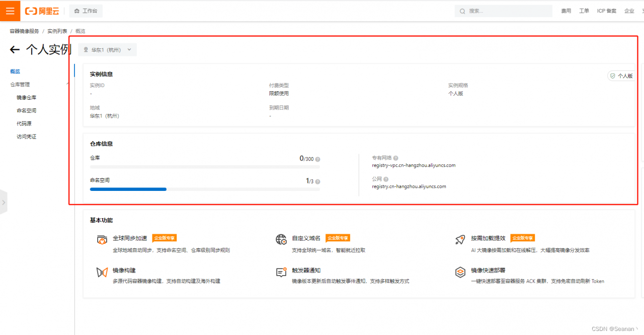Open the 工作台 workbench button

coord(86,11)
